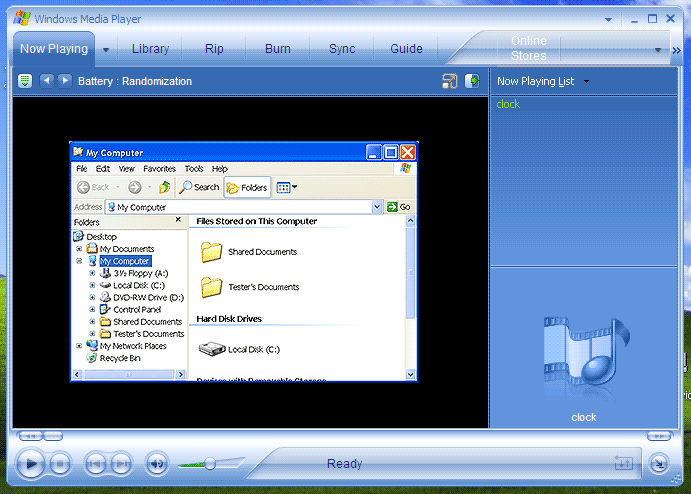Select the next visualization arrow
Screen dimensions: 691x494
[x=65, y=81]
